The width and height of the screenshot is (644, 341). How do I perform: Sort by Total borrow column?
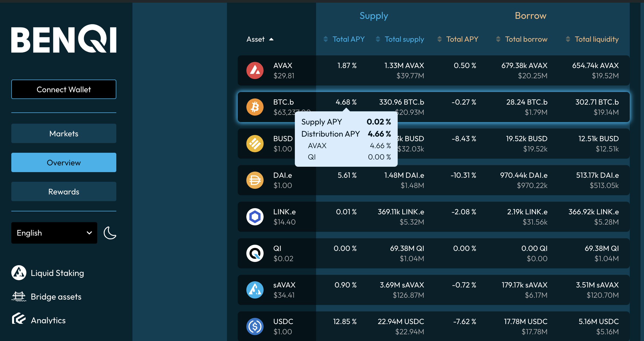(522, 39)
